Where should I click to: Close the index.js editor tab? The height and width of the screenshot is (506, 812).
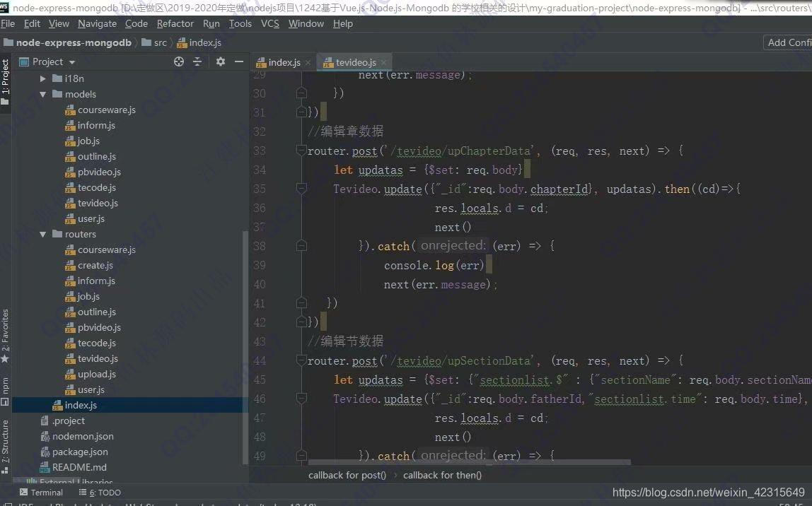(308, 63)
